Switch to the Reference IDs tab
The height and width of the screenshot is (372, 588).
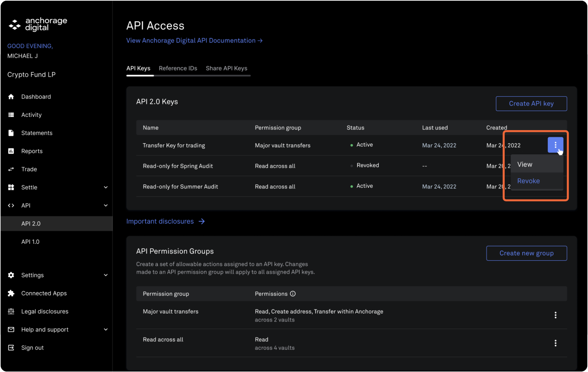[178, 68]
